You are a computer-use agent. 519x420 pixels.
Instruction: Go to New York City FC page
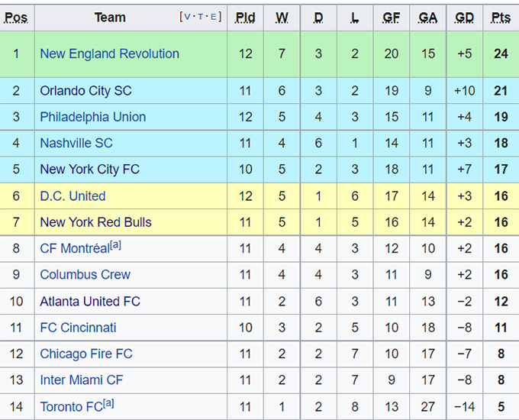click(x=89, y=170)
